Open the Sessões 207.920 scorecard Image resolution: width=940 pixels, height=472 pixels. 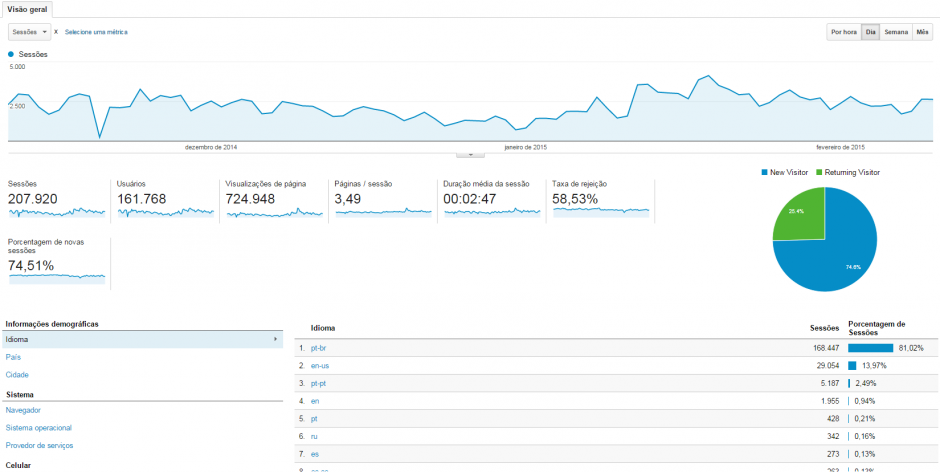56,200
